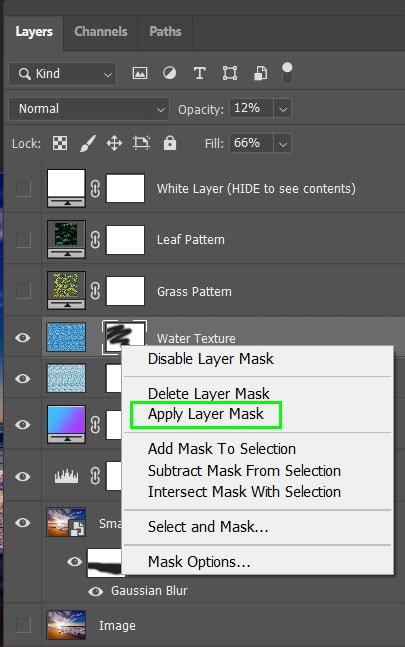Lock transparent pixels icon
Screen dimensions: 405x647
pos(60,144)
